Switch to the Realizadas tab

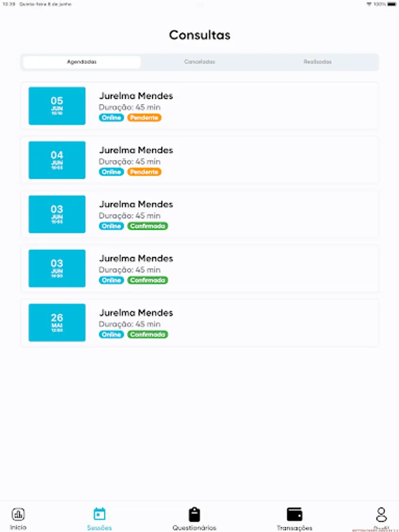pos(317,62)
